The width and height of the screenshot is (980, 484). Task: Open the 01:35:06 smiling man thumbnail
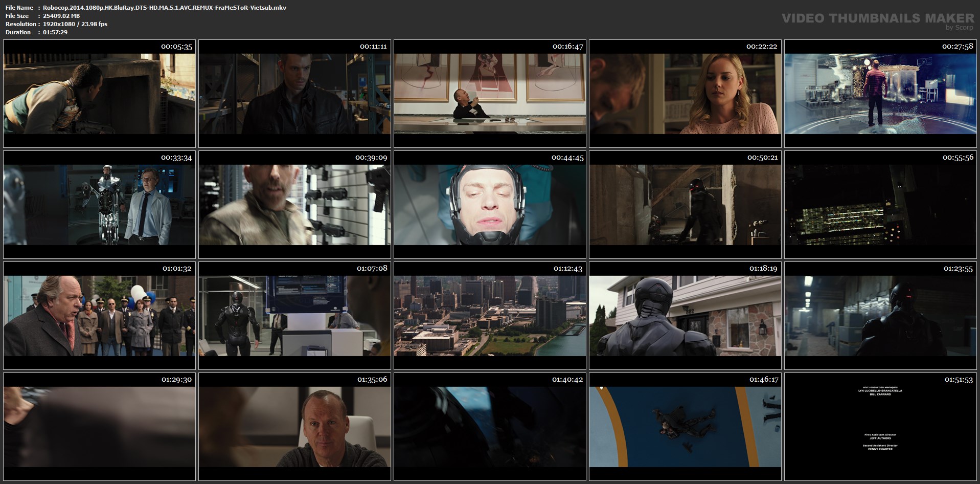pyautogui.click(x=294, y=427)
